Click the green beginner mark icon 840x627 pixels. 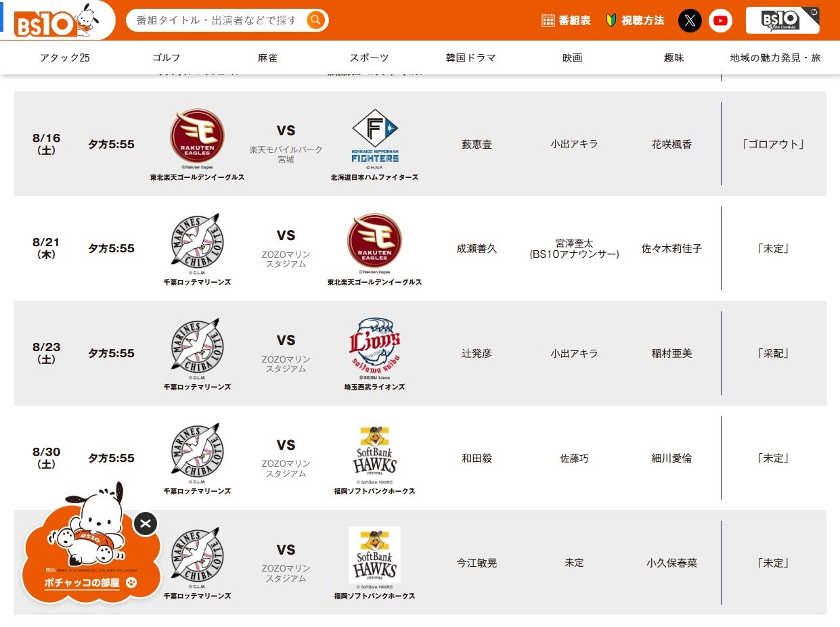point(611,20)
